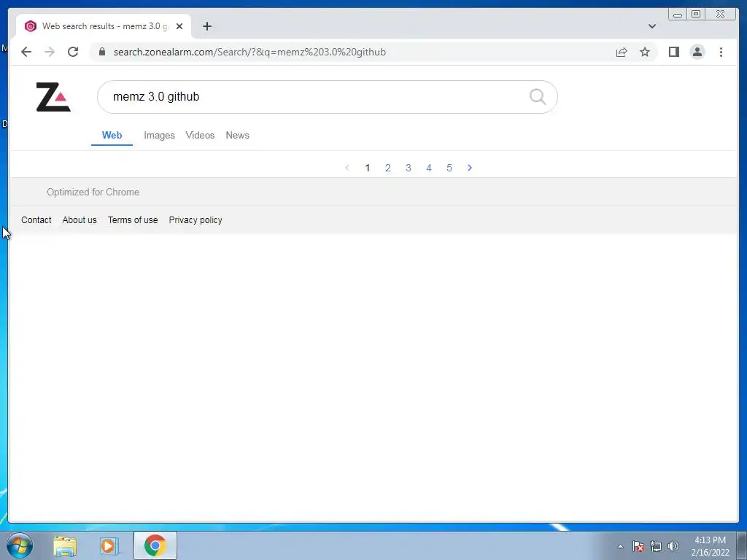Open the Contact footer link
Viewport: 747px width, 560px height.
36,220
